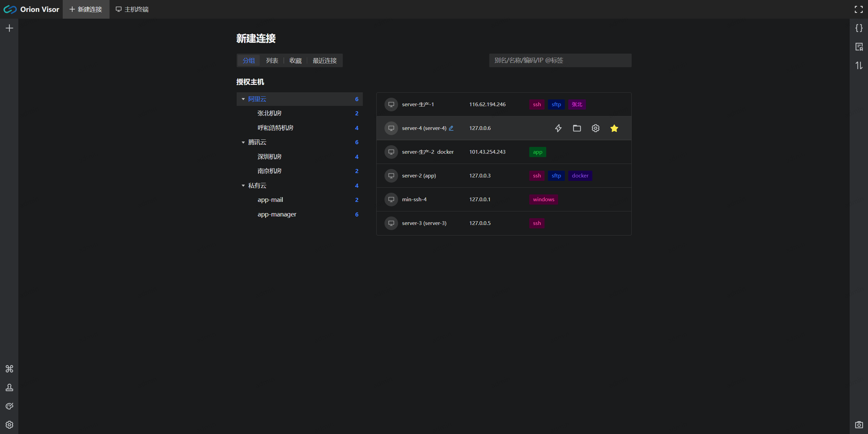Click the edit alias pencil next to server-4
Image resolution: width=868 pixels, height=434 pixels.
coord(451,128)
